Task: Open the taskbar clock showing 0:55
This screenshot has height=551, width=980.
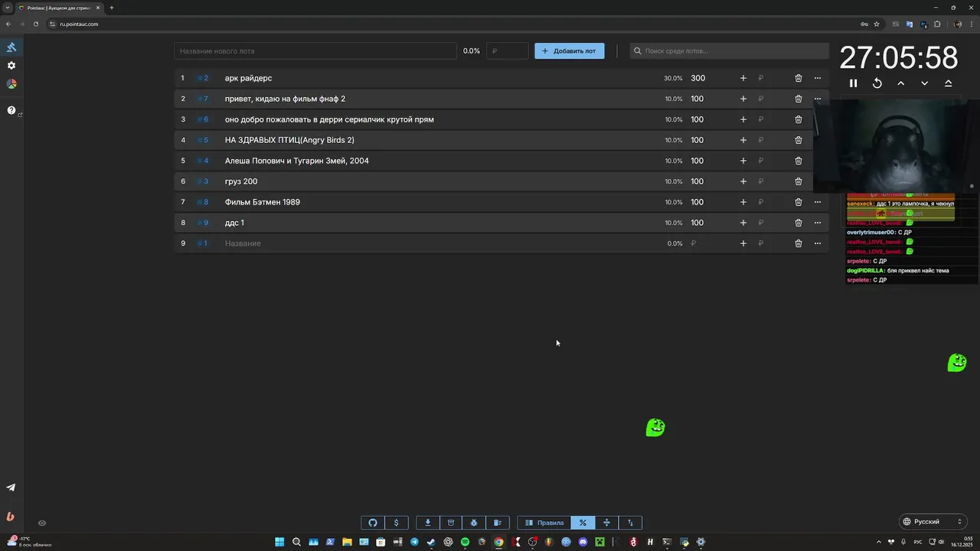Action: point(962,542)
